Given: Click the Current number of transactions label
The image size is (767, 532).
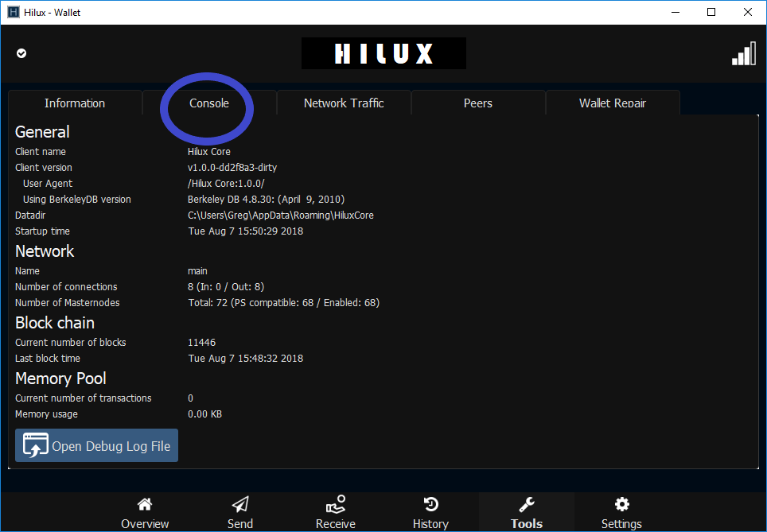Looking at the screenshot, I should 84,398.
